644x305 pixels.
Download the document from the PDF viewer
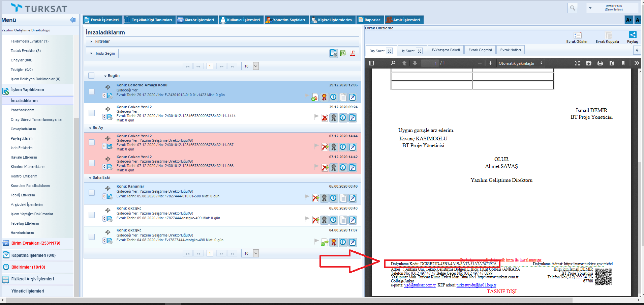pyautogui.click(x=612, y=63)
